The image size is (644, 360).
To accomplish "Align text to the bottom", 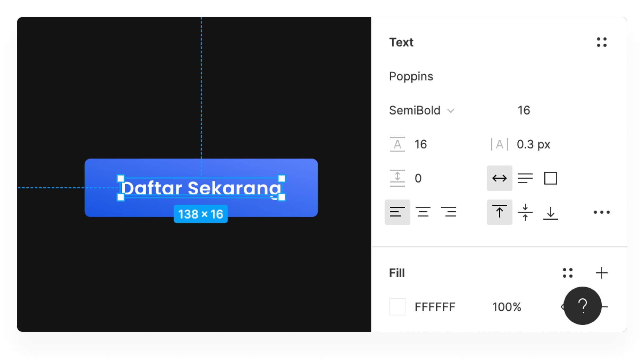I will click(550, 212).
